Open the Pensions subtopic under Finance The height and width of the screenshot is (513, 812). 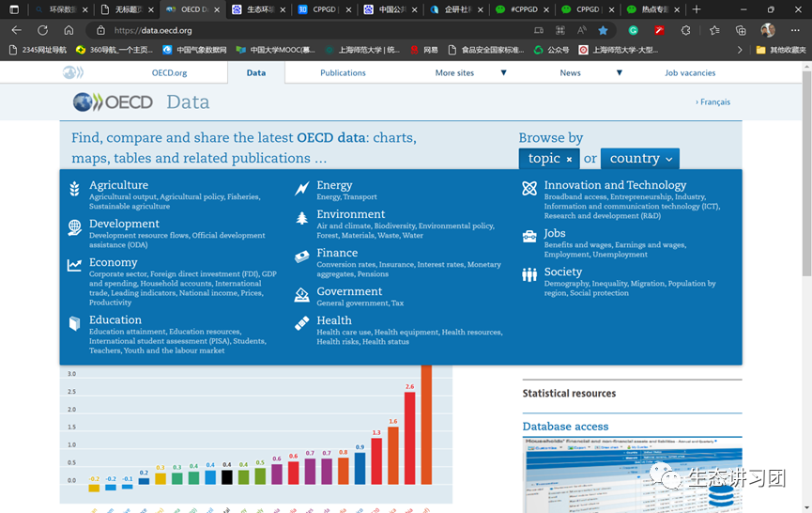(x=373, y=274)
